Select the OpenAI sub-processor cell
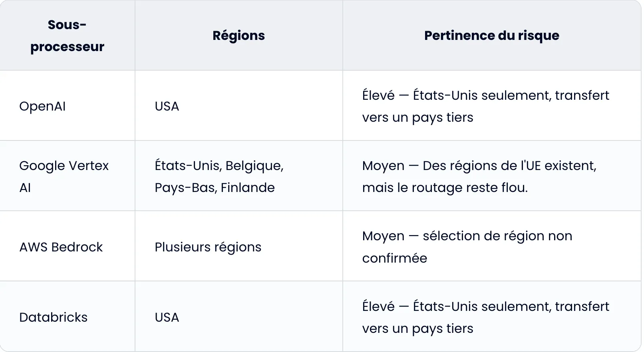 click(x=42, y=106)
